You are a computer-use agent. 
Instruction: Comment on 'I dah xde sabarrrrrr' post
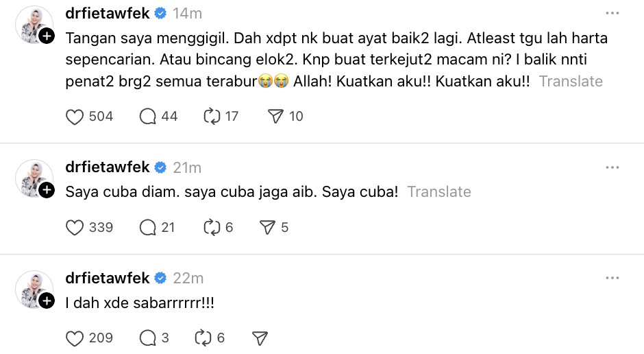pos(149,338)
